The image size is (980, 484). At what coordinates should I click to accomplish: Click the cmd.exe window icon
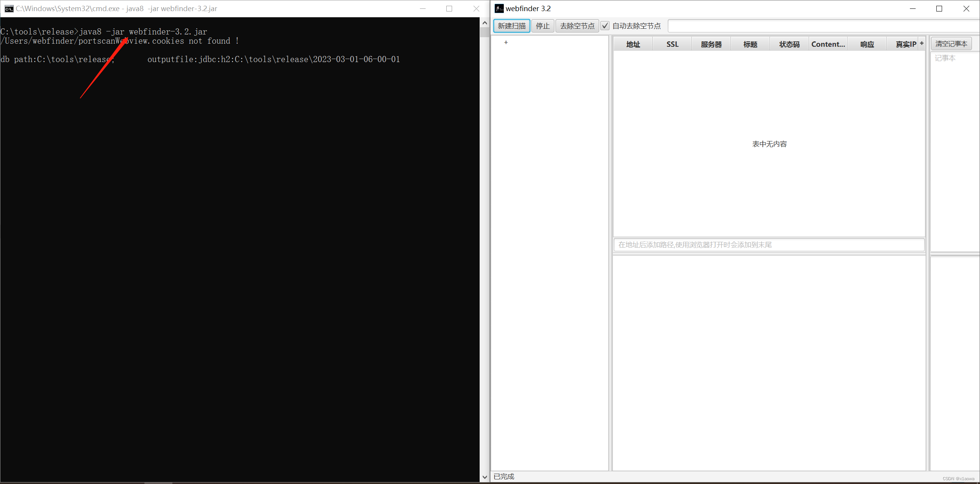click(8, 8)
